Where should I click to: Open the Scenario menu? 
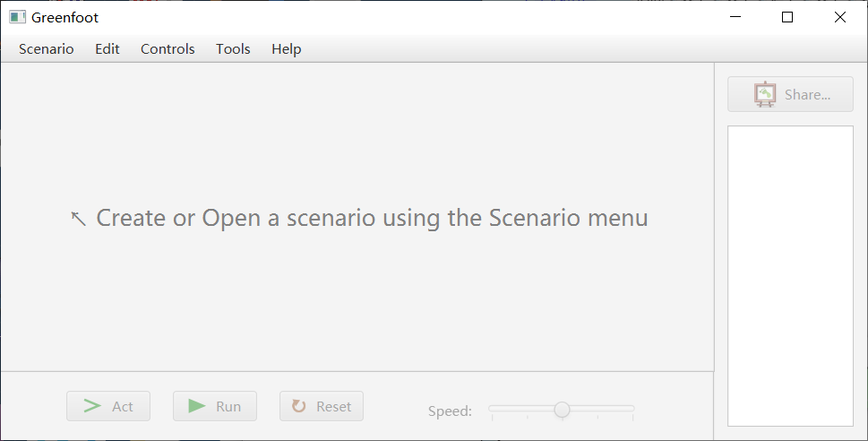47,49
